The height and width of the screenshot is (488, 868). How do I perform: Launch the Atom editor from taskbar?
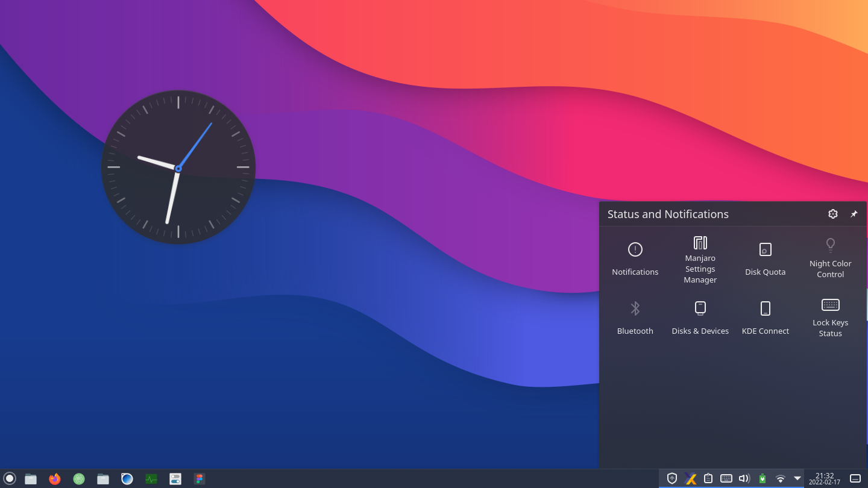79,478
